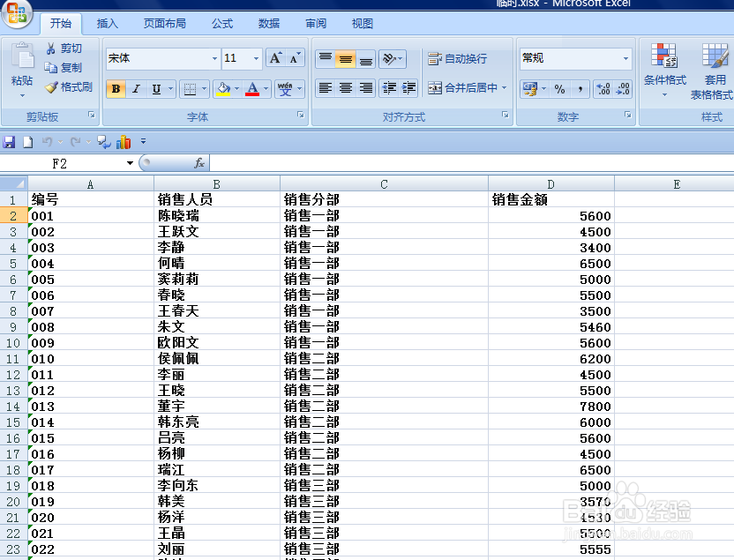
Task: Open the number format 常规 dropdown
Action: 625,58
